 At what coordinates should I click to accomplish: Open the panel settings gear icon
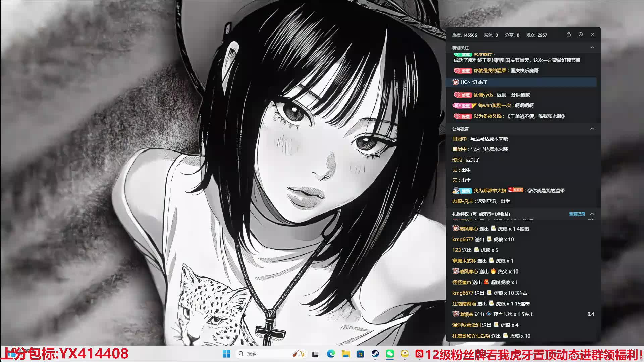pos(581,35)
